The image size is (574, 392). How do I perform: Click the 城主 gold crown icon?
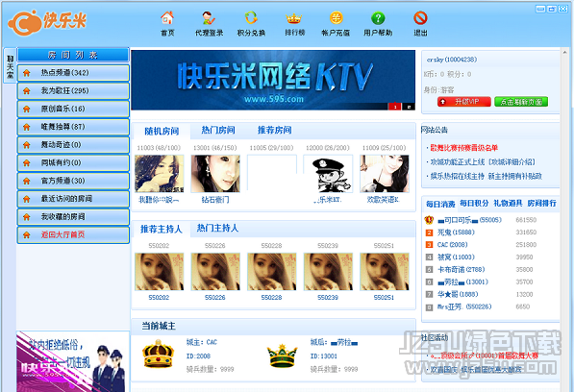[158, 354]
